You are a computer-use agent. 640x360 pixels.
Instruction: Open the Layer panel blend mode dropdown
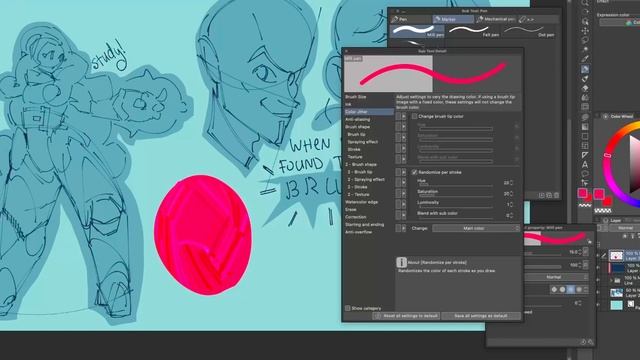point(625,228)
